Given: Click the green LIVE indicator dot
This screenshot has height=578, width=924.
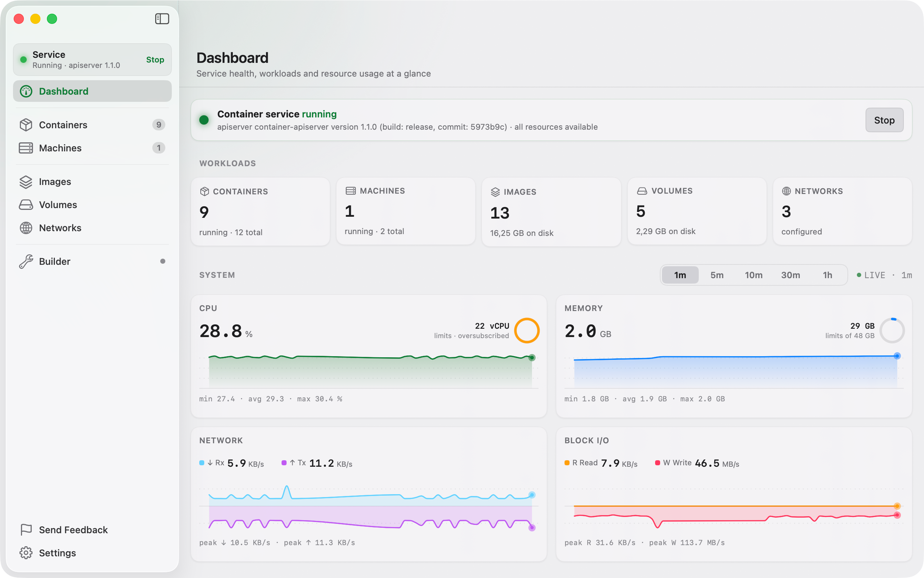Looking at the screenshot, I should 859,275.
